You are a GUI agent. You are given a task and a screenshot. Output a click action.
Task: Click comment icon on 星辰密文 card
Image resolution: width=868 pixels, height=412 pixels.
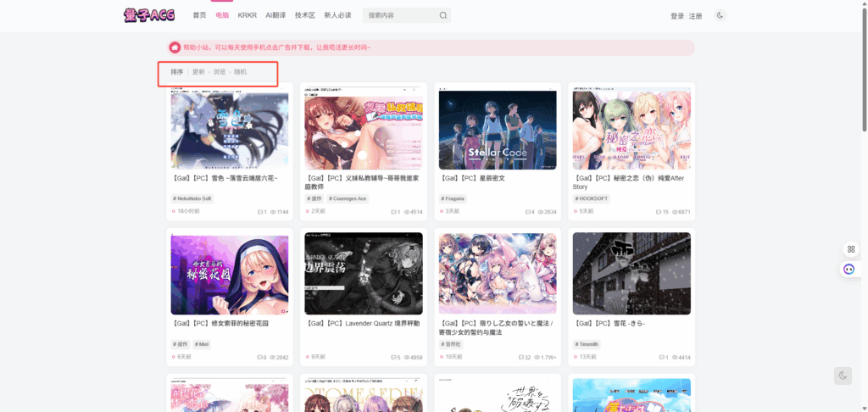(528, 212)
